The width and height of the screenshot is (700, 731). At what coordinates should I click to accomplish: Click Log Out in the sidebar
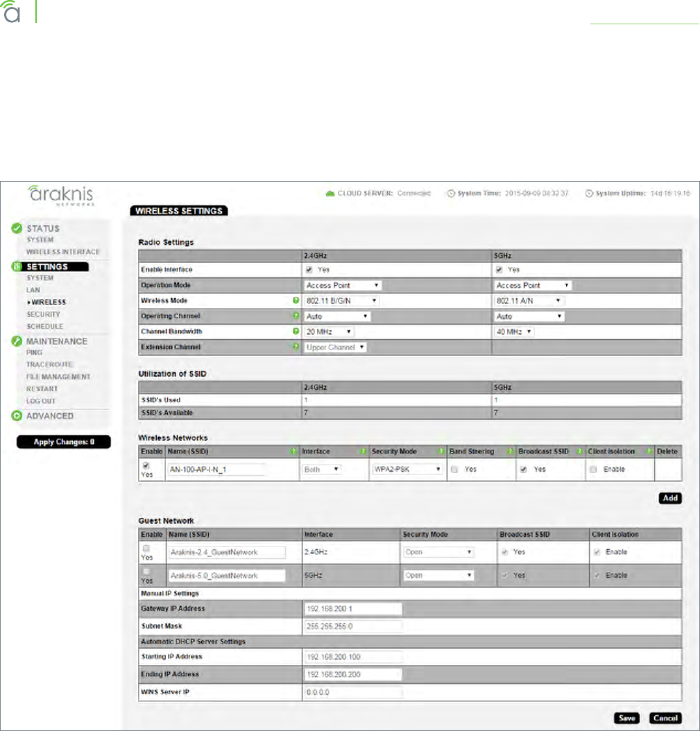41,401
